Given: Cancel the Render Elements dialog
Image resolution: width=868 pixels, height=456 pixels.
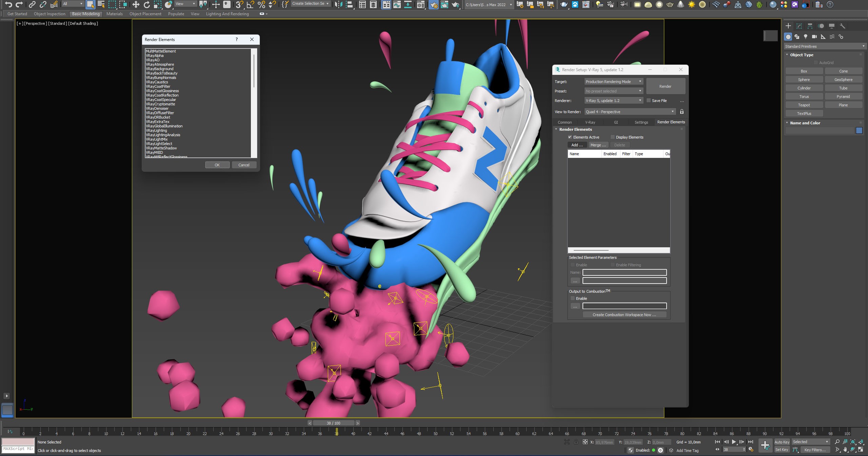Looking at the screenshot, I should pos(244,165).
